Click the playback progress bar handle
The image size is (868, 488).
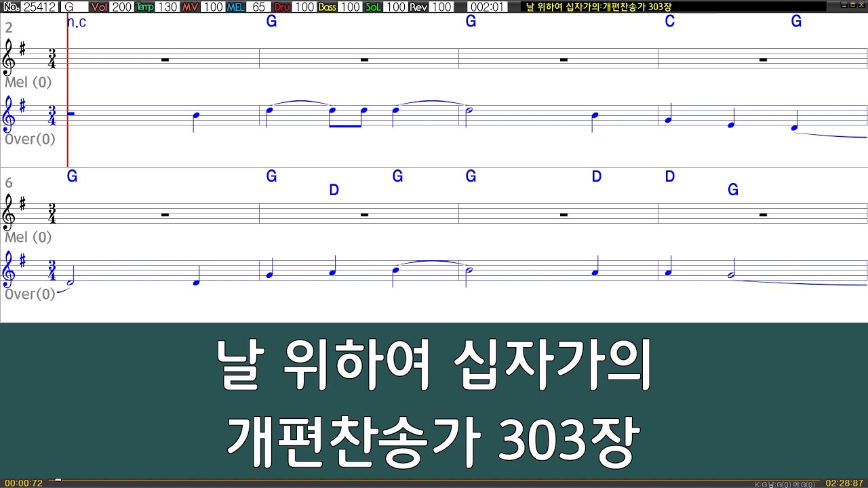pos(58,480)
